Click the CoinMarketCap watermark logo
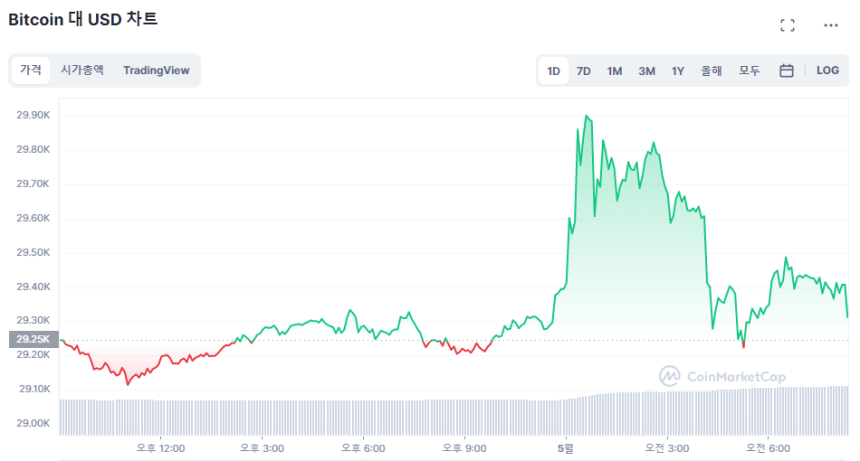This screenshot has width=860, height=461. point(722,376)
